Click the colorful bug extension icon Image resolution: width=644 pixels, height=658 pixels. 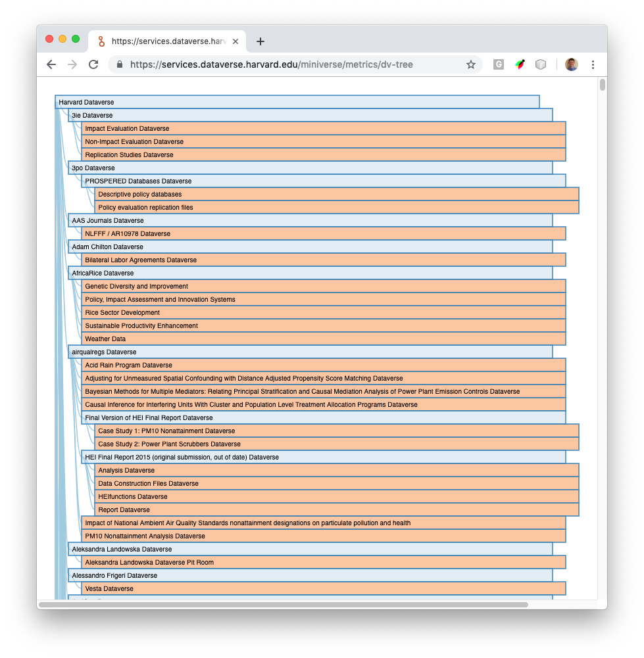pos(520,64)
